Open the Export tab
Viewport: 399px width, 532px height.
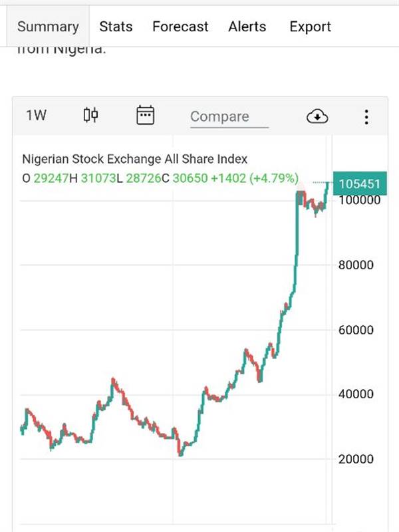[310, 27]
